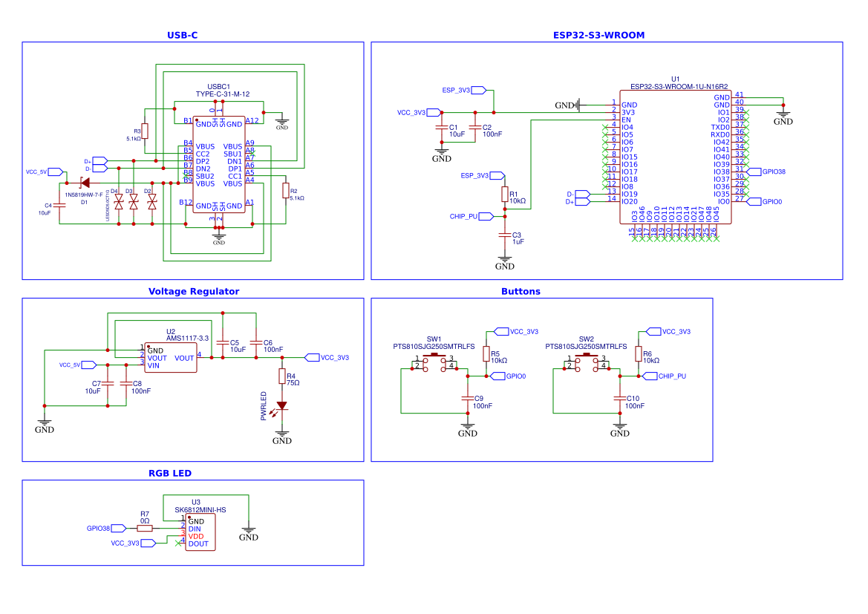Select VCC_5V net label in USB-C section
Viewport: 868px width, 614px height.
[45, 172]
